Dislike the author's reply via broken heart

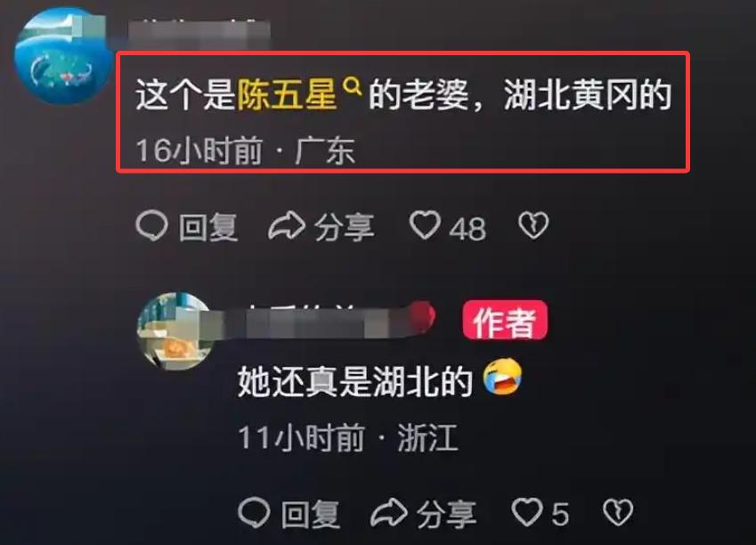(x=618, y=512)
